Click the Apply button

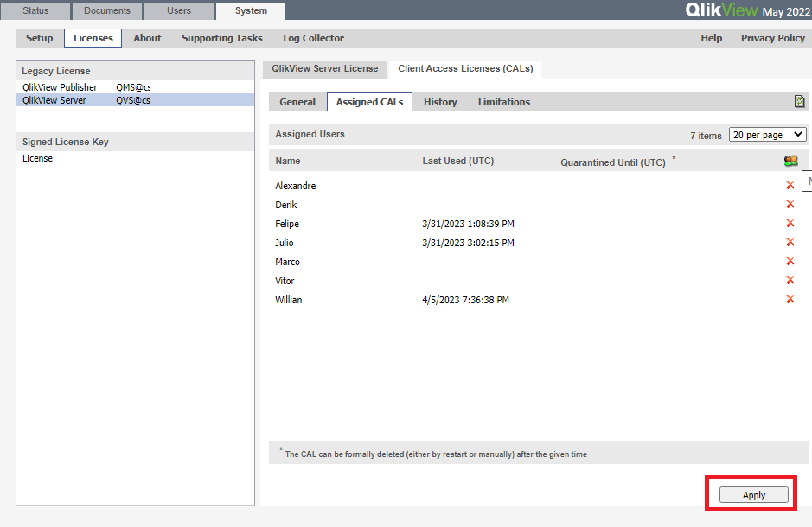point(754,495)
